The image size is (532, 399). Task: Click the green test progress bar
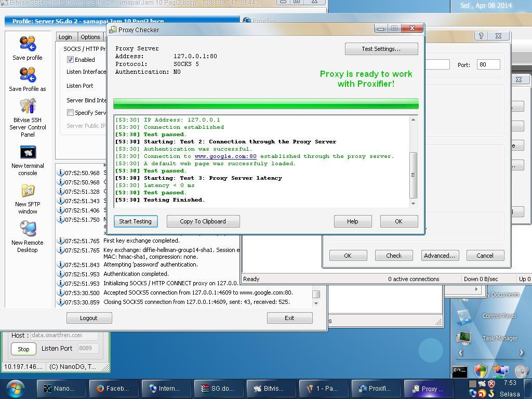pyautogui.click(x=265, y=103)
